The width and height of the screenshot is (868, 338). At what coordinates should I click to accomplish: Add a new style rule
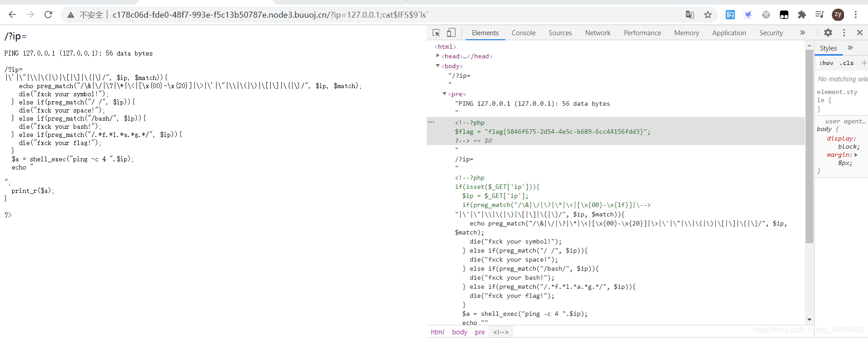(x=863, y=63)
